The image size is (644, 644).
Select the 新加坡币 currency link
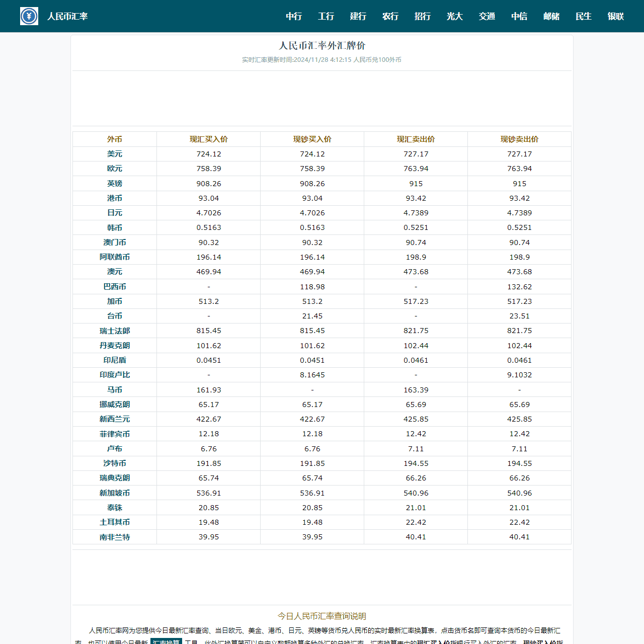click(115, 493)
